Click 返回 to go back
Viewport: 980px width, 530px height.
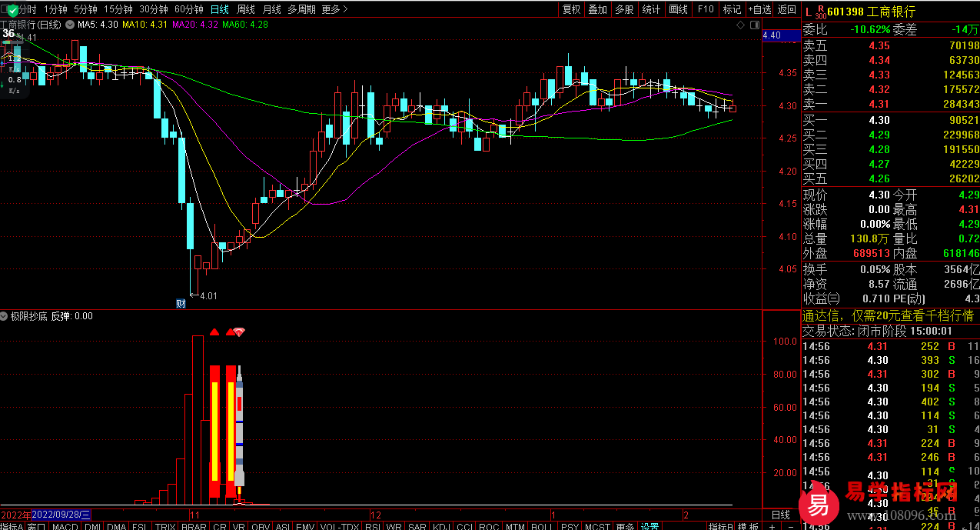[x=786, y=9]
